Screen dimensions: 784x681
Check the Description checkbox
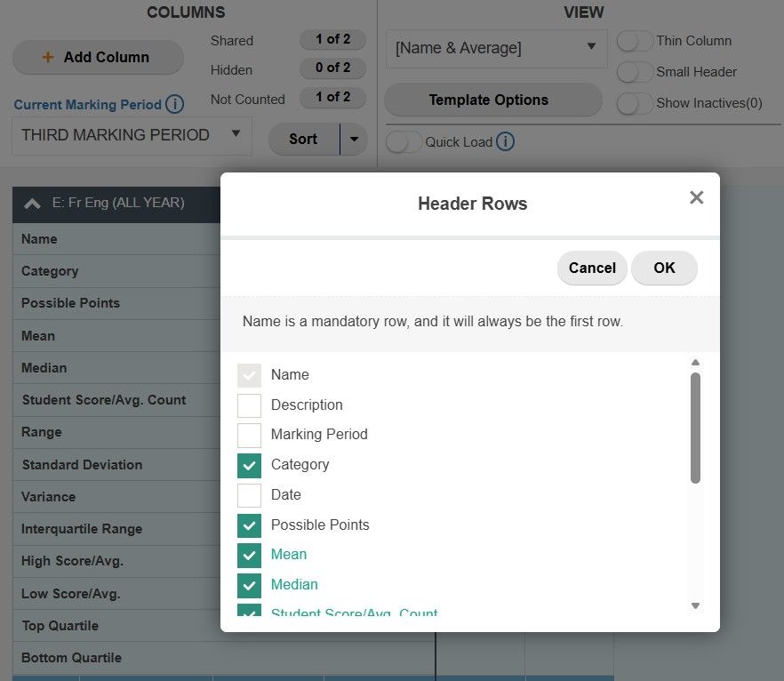point(249,405)
